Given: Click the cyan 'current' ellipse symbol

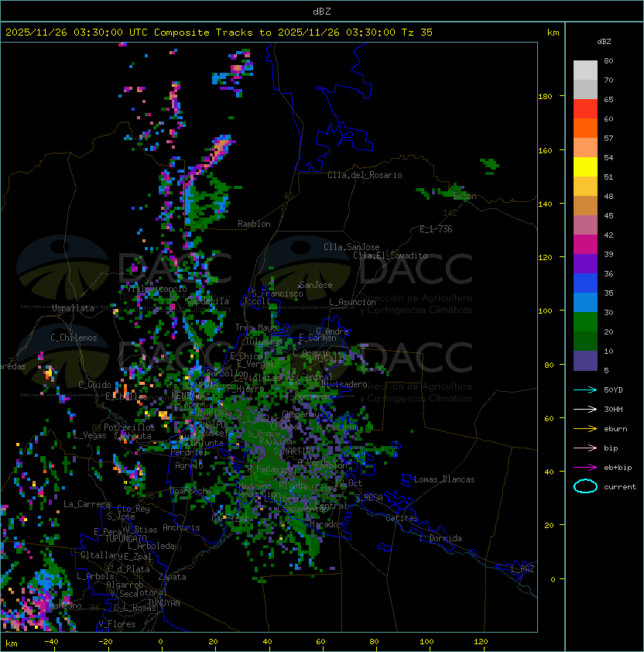Looking at the screenshot, I should 585,486.
